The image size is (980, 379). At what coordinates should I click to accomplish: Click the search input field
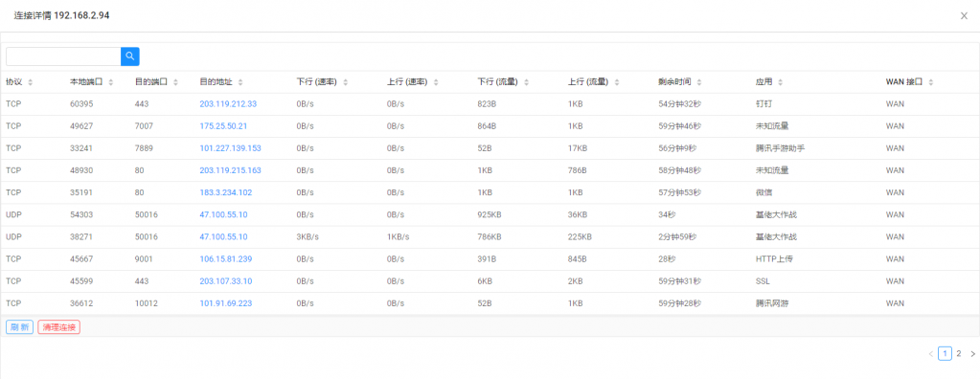pos(63,56)
